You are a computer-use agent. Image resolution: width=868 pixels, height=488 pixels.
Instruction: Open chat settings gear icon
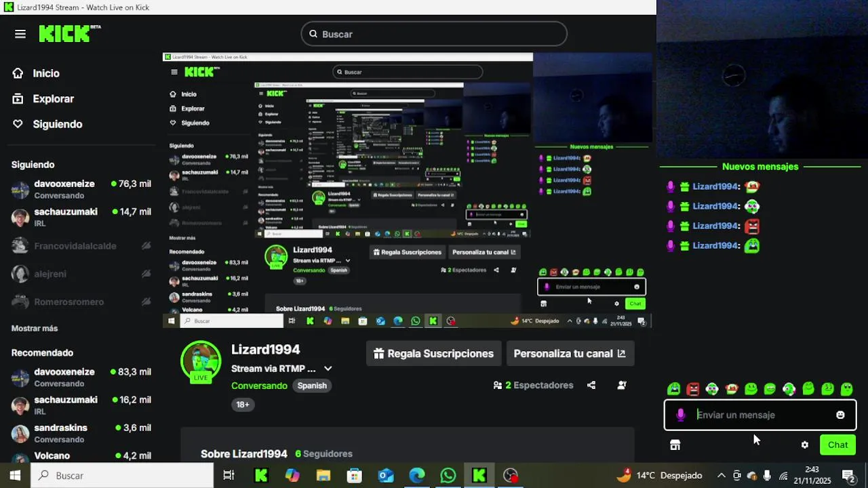[805, 445]
